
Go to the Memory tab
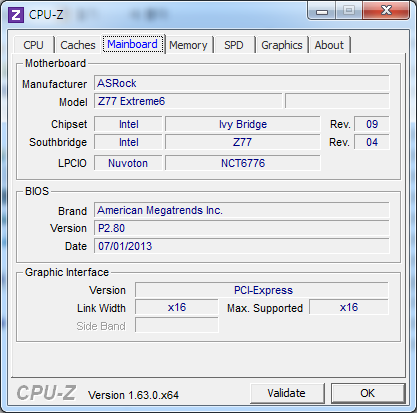tap(188, 45)
